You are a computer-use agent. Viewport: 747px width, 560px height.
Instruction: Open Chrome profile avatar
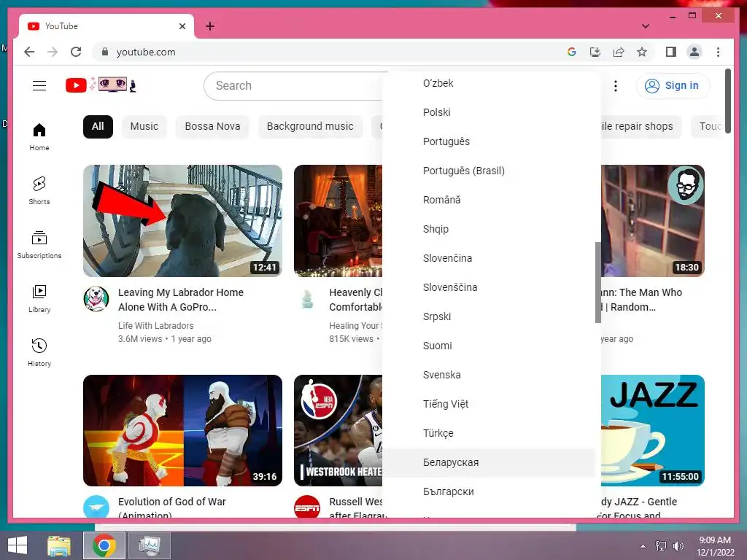coord(694,52)
